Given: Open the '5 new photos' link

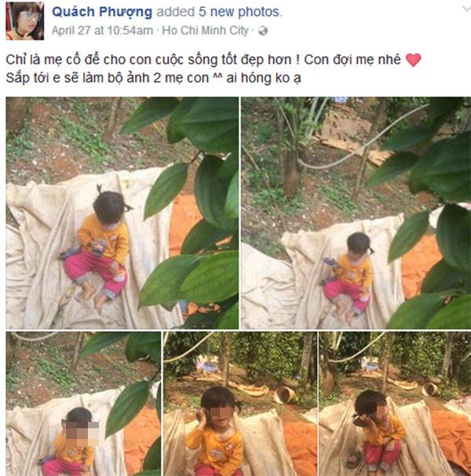Looking at the screenshot, I should (x=239, y=12).
